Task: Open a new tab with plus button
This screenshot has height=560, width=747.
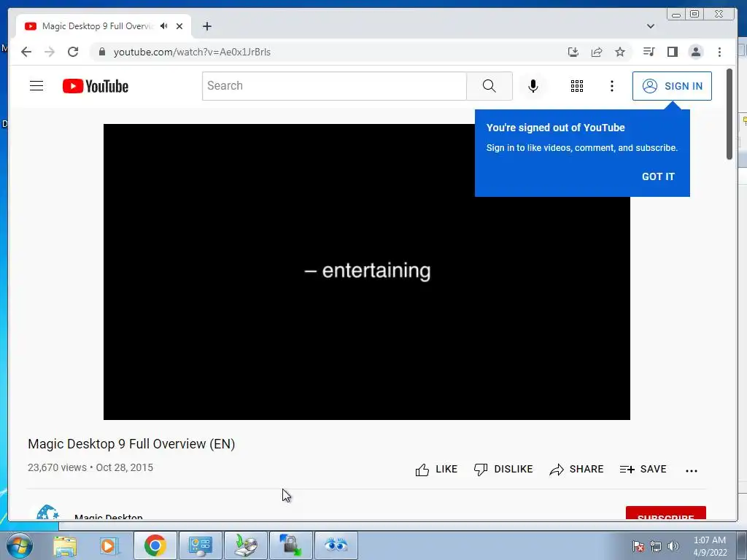Action: [206, 26]
